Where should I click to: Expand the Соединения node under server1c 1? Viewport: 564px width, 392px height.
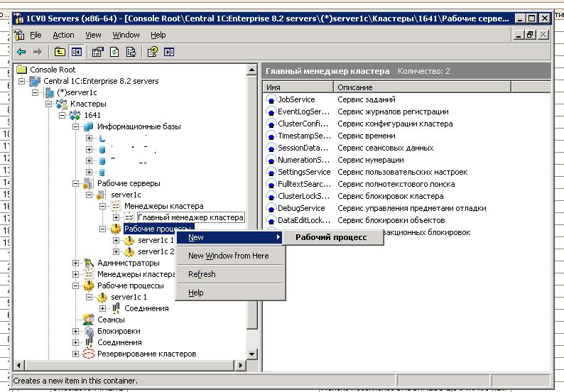[102, 309]
